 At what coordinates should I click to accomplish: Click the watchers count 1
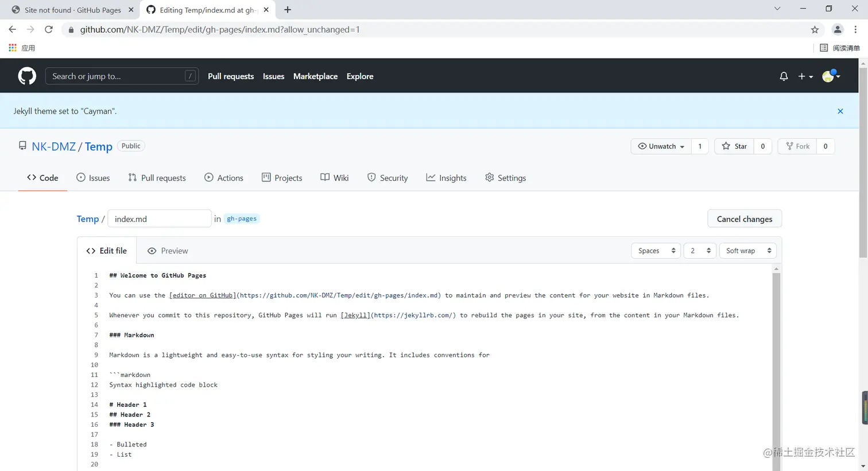[x=700, y=146]
